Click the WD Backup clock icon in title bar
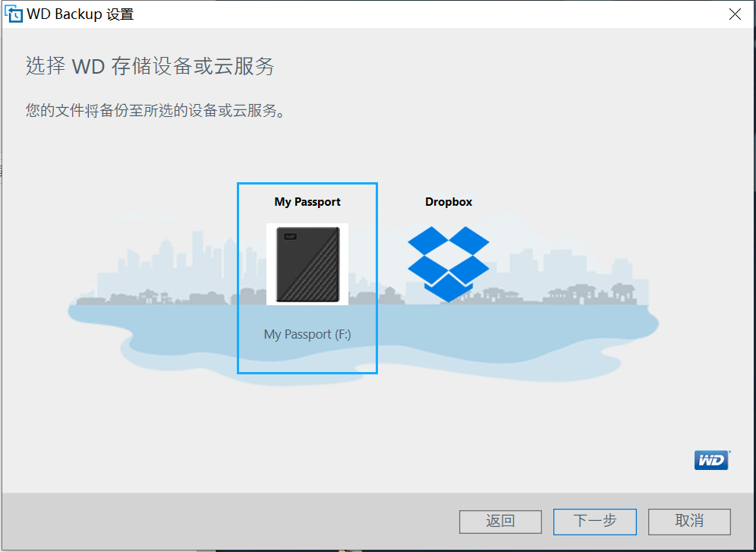The width and height of the screenshot is (756, 552). [x=13, y=14]
